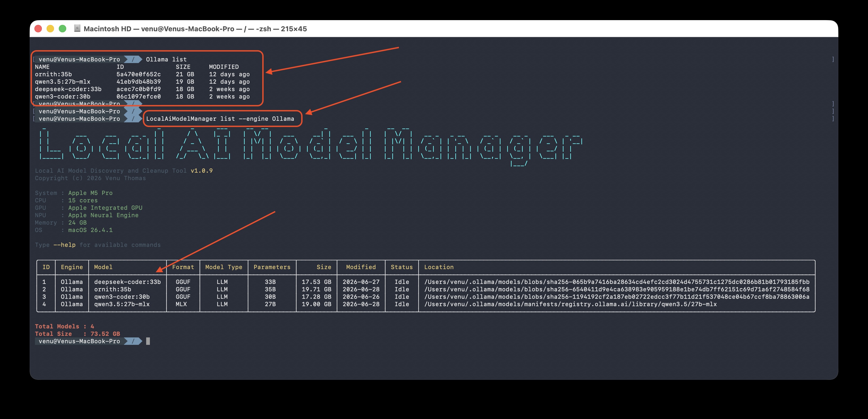Image resolution: width=868 pixels, height=419 pixels.
Task: Click the 'Apple Neural Engine' value
Action: pyautogui.click(x=103, y=215)
